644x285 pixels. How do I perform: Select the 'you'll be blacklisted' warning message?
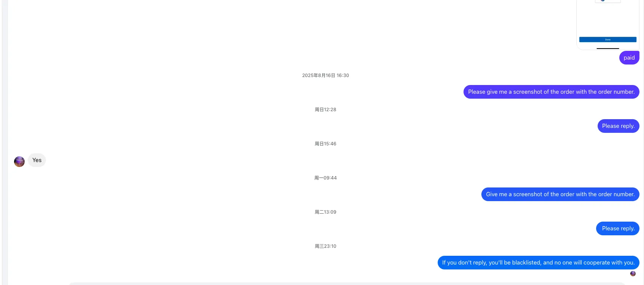538,263
